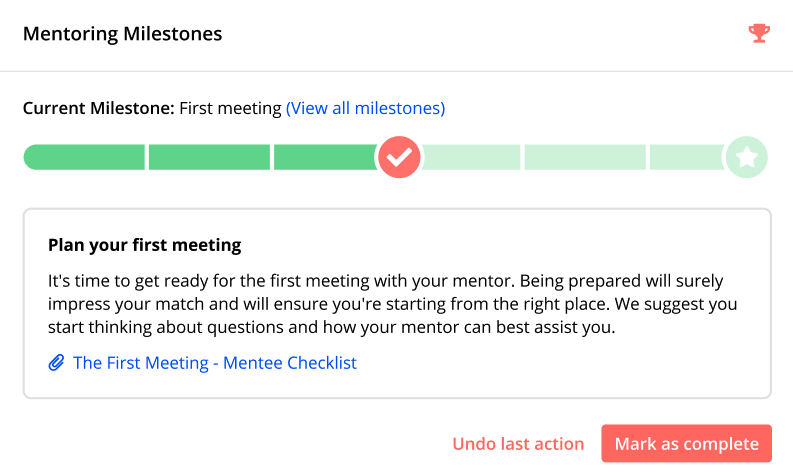Click Undo last action

pos(518,444)
